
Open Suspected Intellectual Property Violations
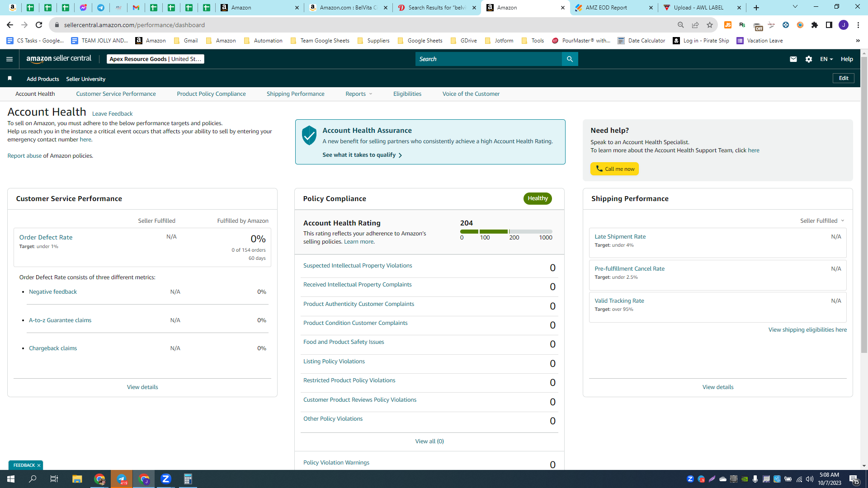click(x=358, y=266)
